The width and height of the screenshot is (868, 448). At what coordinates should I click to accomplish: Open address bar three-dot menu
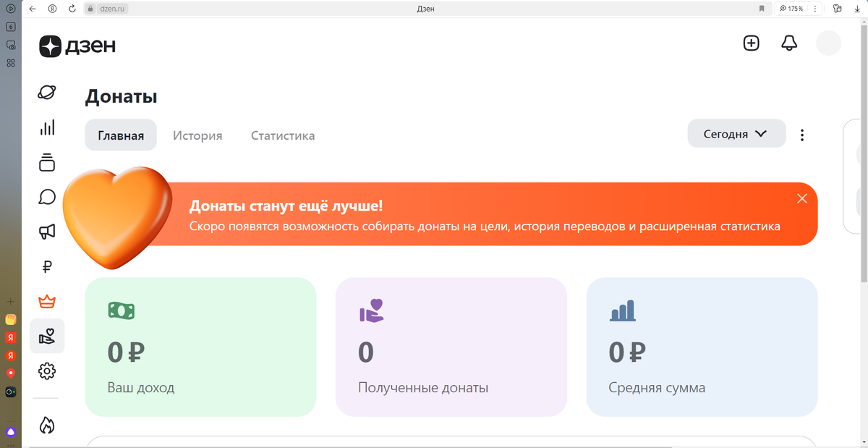(816, 9)
